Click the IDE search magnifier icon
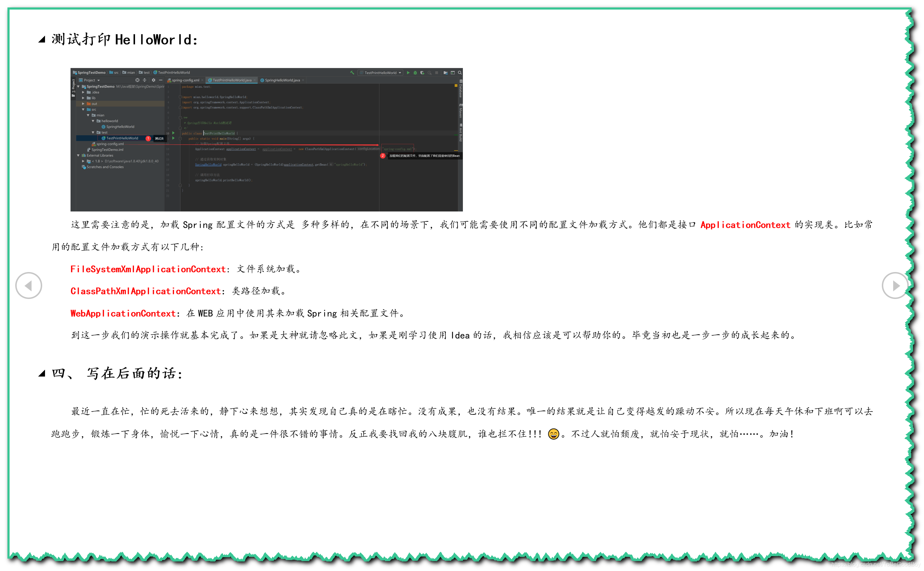This screenshot has width=924, height=571. pos(460,73)
